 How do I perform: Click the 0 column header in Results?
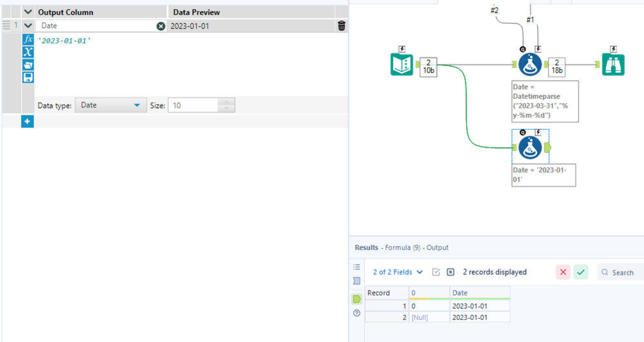point(429,293)
